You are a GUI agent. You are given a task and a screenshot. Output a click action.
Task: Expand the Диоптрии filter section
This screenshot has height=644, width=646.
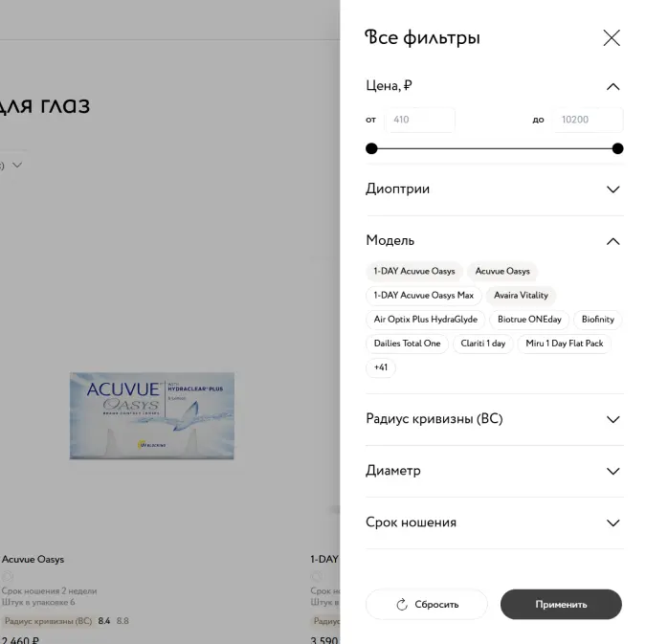(x=495, y=189)
